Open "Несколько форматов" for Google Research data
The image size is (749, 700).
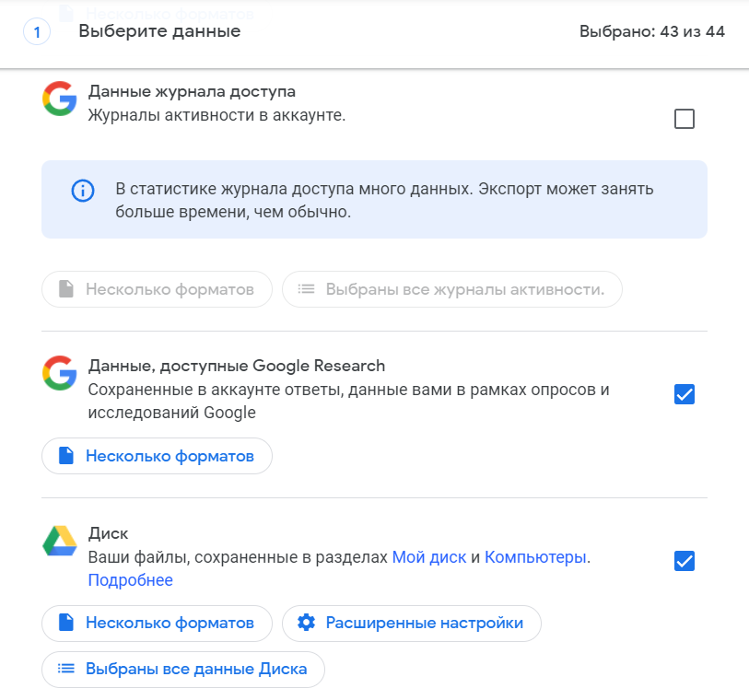(x=158, y=456)
